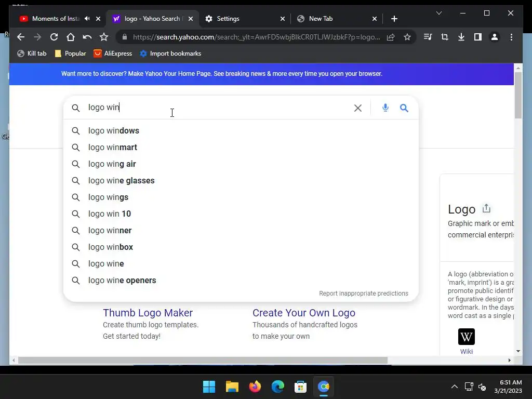This screenshot has height=399, width=532.
Task: Select the suggestion logo win 10
Action: pyautogui.click(x=241, y=214)
